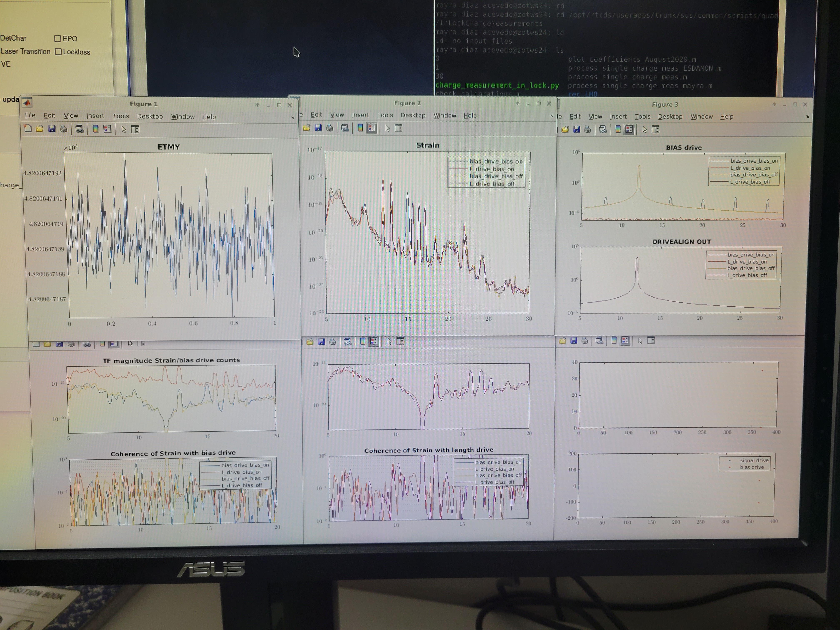This screenshot has width=840, height=630.
Task: Click the New Figure icon in Figure 1 toolbar
Action: (x=28, y=129)
